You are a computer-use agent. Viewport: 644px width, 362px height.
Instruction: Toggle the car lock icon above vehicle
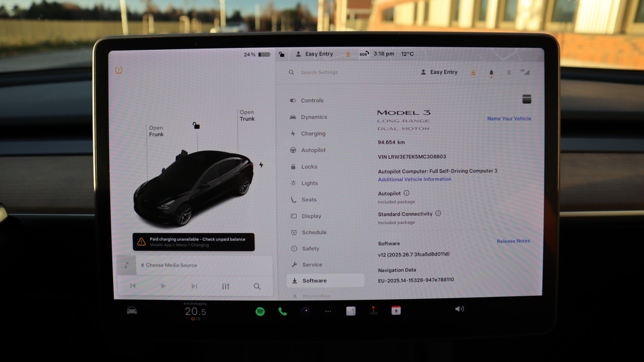tap(196, 126)
